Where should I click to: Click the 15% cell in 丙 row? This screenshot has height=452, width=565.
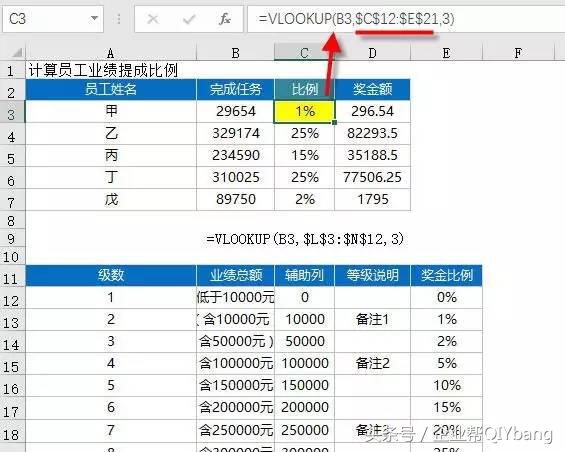pyautogui.click(x=304, y=155)
